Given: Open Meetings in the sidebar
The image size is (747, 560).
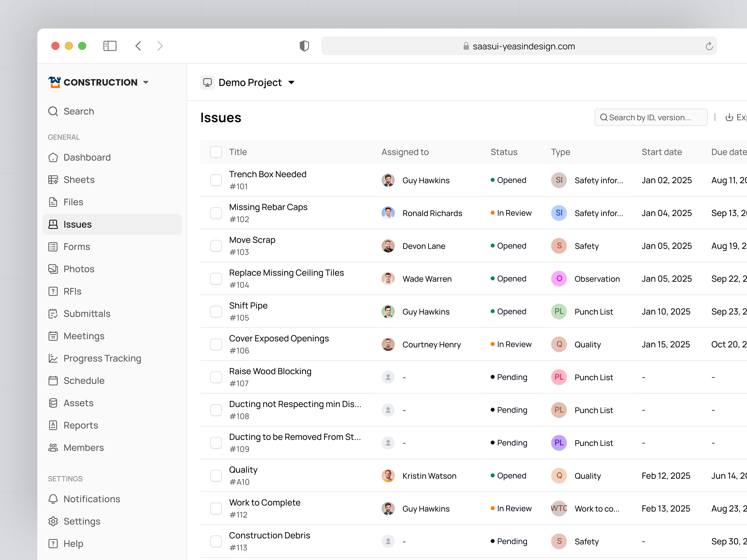Looking at the screenshot, I should click(112, 336).
